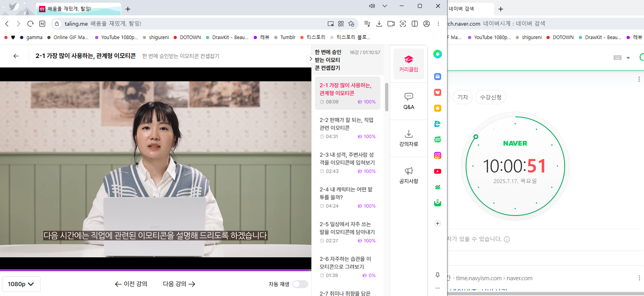Click the purple video progress bar
This screenshot has width=644, height=296.
point(155,270)
